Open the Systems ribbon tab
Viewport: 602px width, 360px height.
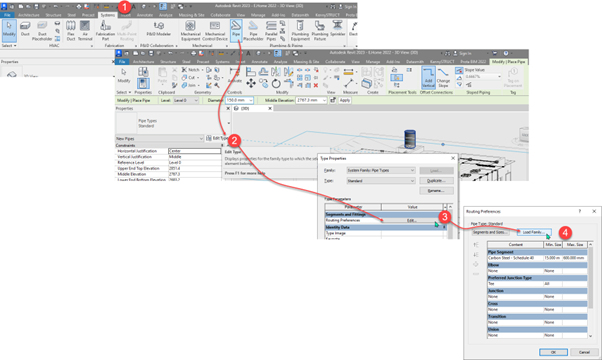(x=107, y=15)
